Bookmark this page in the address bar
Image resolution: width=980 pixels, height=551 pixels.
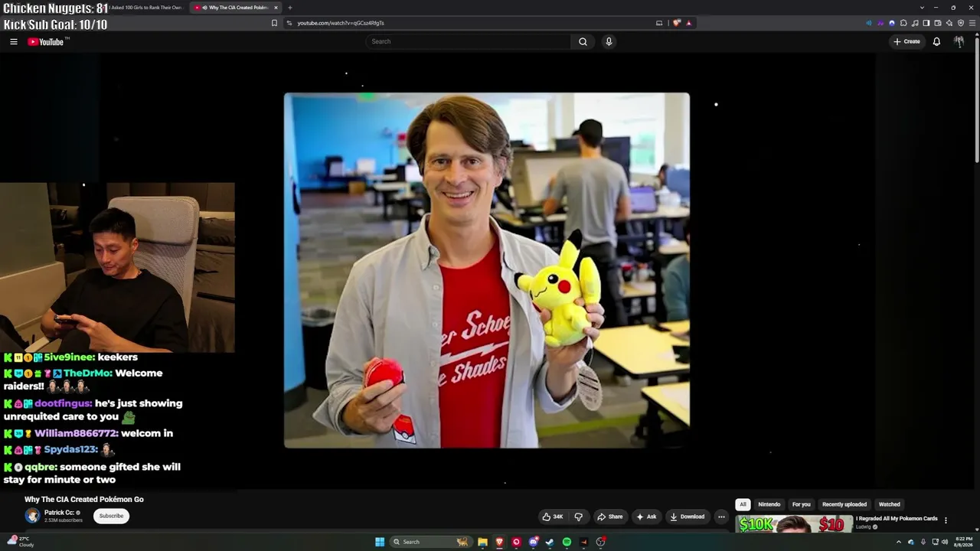[274, 23]
